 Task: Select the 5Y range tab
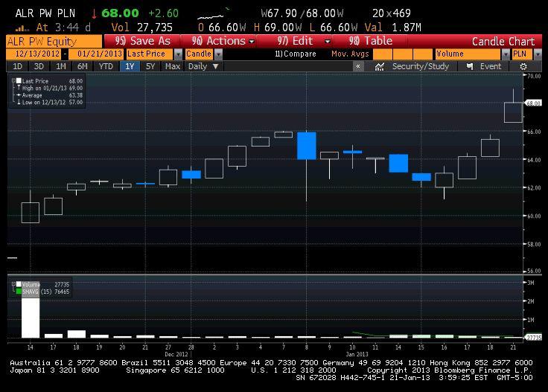pos(150,66)
